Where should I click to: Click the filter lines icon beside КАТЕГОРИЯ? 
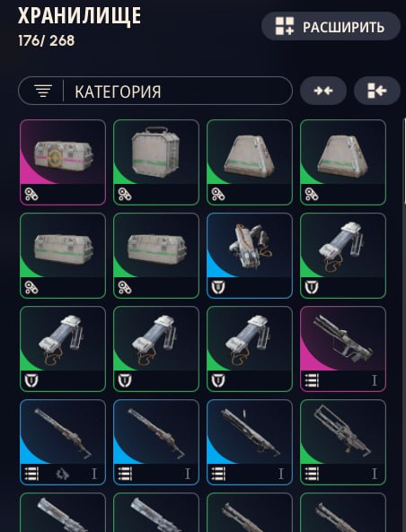tap(43, 91)
